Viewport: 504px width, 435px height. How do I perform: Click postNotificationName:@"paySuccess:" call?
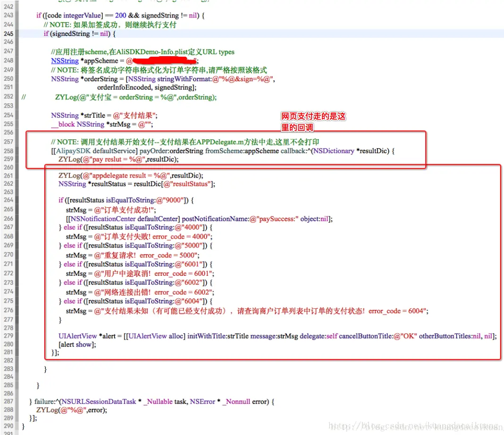click(x=240, y=219)
